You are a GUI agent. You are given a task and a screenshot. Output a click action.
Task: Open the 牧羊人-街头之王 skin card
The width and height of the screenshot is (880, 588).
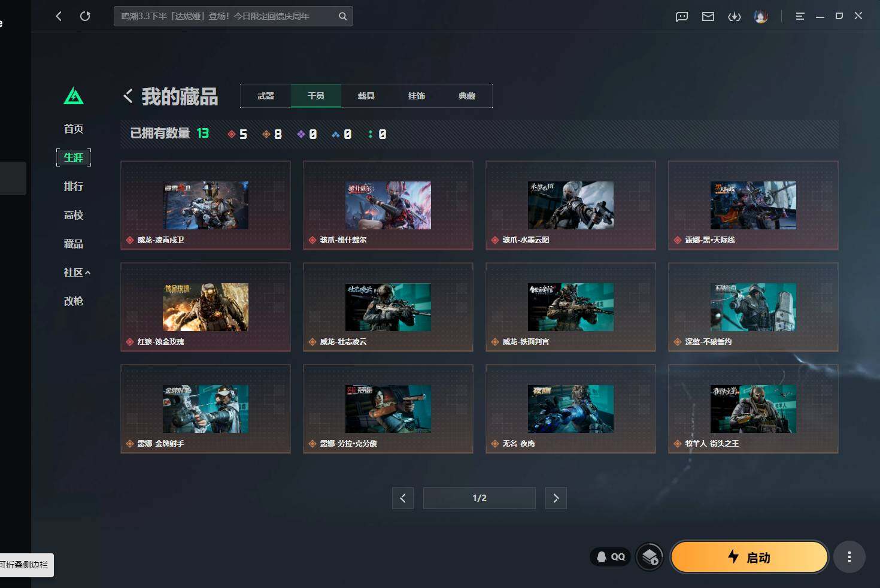tap(753, 409)
